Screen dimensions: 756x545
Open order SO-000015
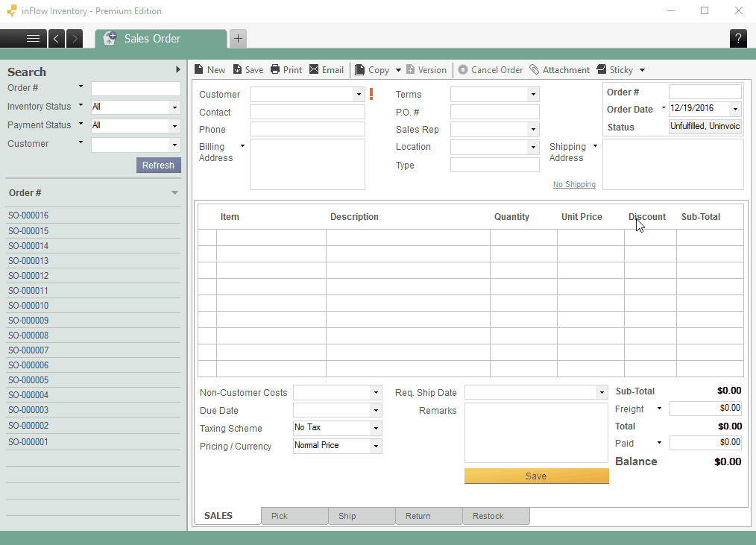(x=93, y=230)
